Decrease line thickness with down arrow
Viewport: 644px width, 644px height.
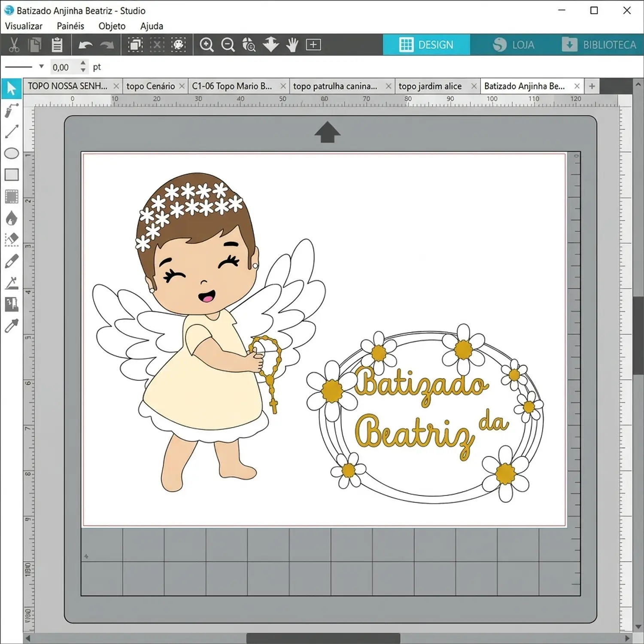[83, 70]
